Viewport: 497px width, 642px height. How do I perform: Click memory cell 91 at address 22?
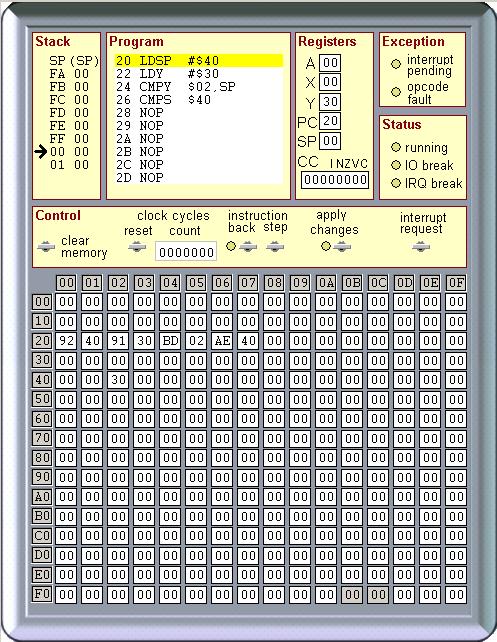pos(118,341)
